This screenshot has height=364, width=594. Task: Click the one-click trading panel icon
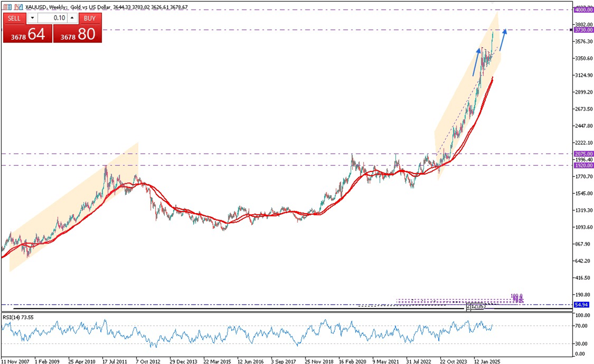pyautogui.click(x=7, y=7)
